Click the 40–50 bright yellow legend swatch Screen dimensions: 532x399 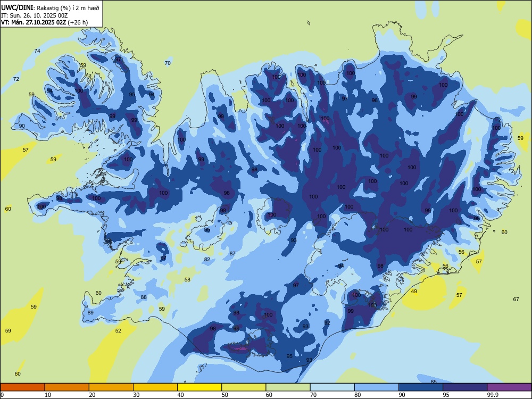click(x=199, y=387)
